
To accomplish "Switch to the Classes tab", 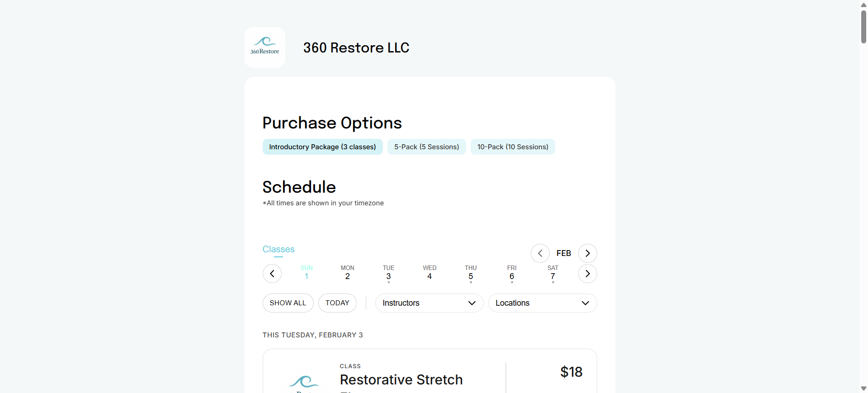I will coord(278,250).
